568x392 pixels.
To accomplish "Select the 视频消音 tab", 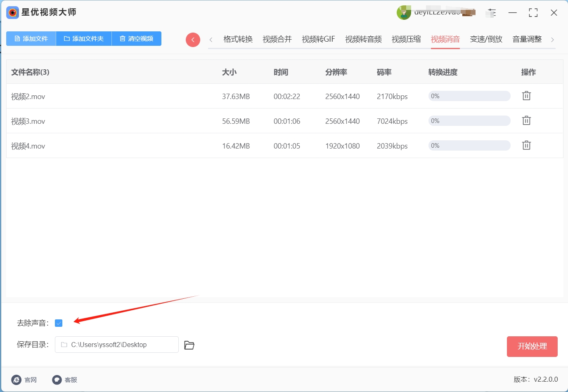I will coord(445,39).
